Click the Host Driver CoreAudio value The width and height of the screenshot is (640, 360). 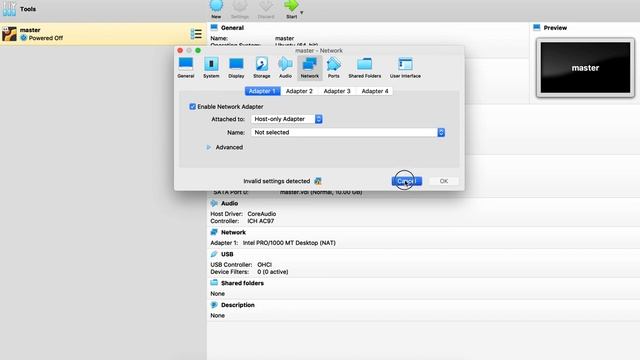(262, 214)
